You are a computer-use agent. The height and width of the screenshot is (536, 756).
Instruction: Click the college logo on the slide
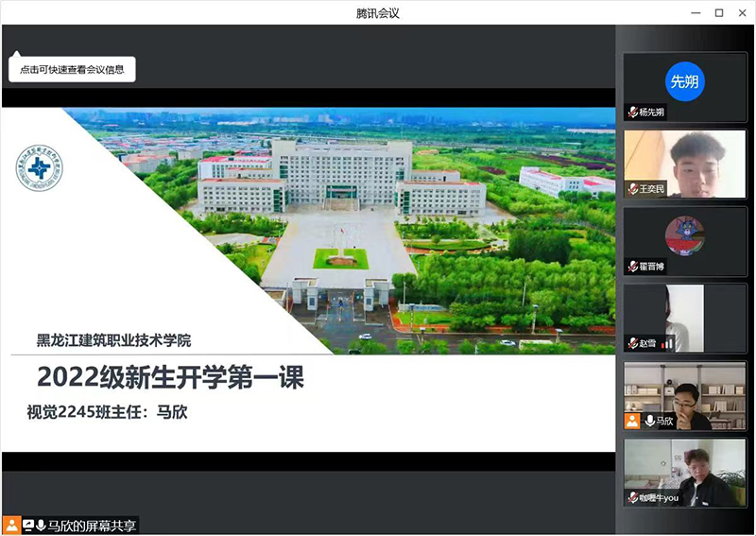[x=39, y=167]
